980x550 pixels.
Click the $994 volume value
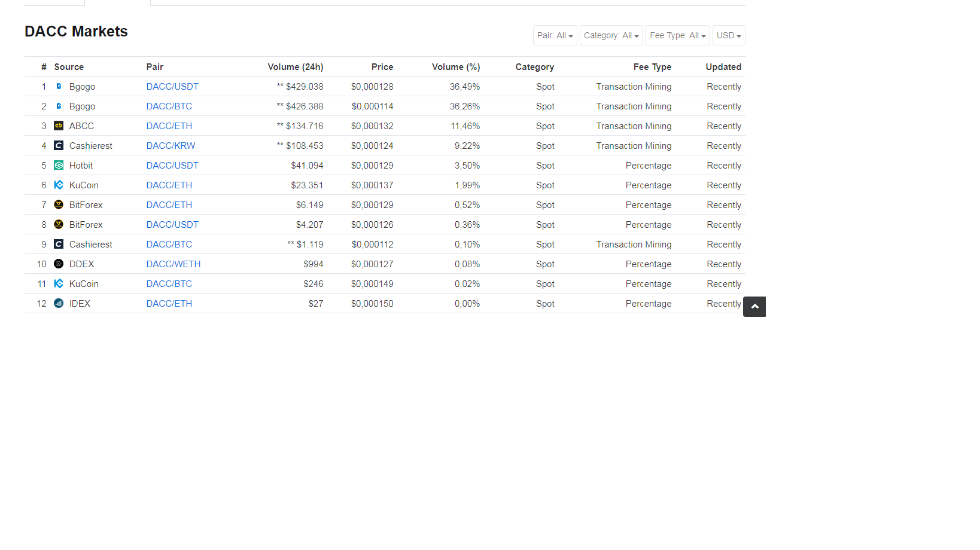coord(314,264)
